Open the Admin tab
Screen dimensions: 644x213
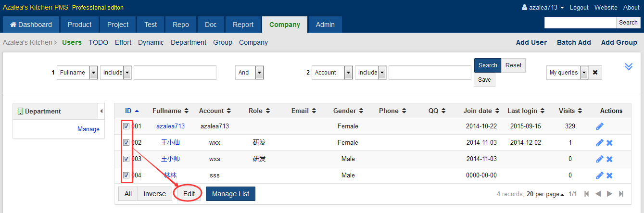tap(325, 25)
